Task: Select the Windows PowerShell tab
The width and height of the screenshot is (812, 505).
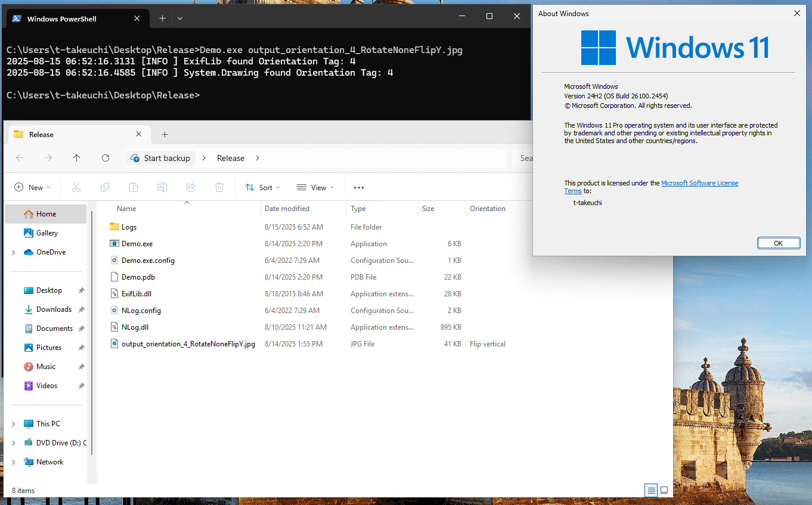Action: (76, 18)
